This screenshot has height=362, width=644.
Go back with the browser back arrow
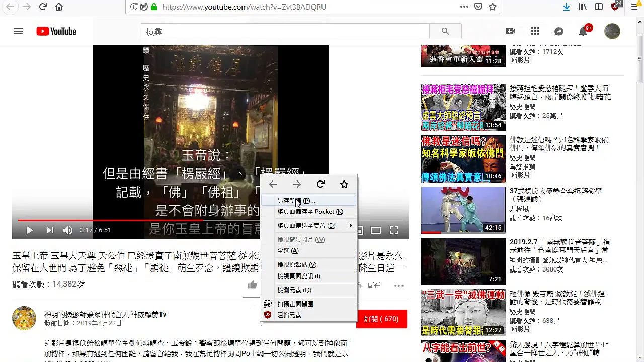(10, 7)
